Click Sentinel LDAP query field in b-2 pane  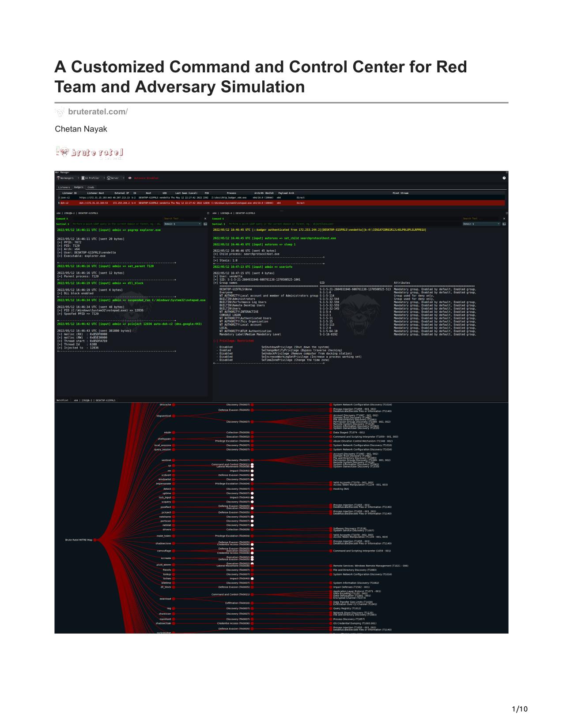[117, 224]
